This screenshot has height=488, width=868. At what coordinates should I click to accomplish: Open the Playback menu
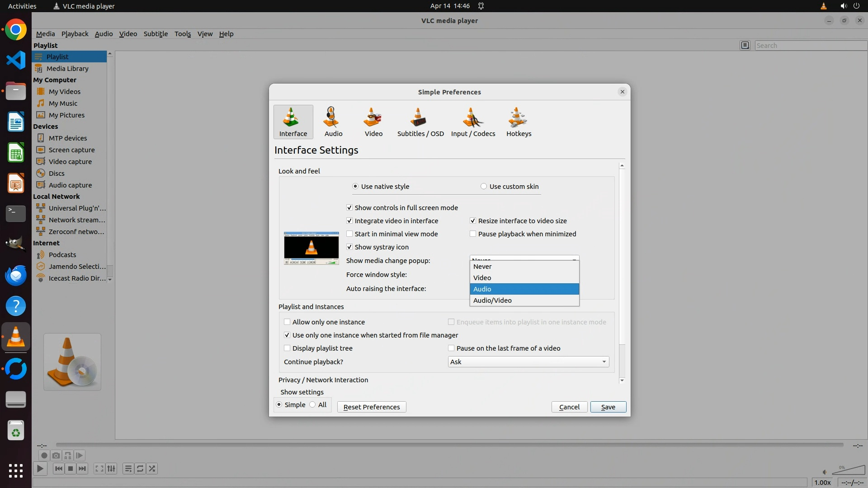pos(75,34)
